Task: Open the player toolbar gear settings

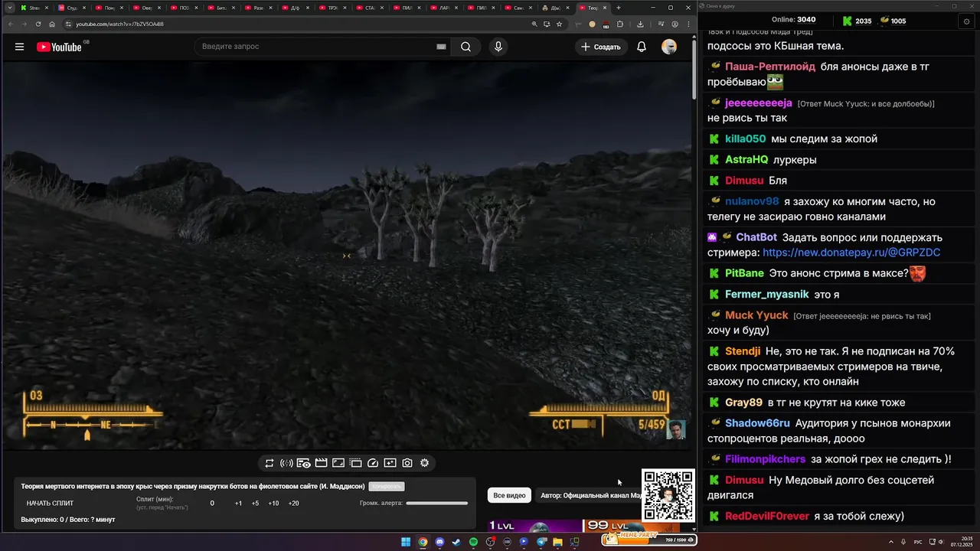Action: point(425,463)
